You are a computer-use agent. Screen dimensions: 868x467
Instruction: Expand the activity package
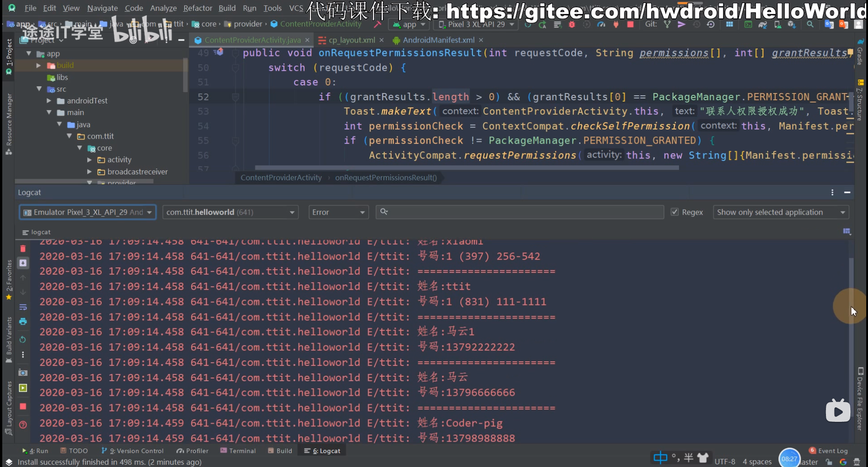90,160
